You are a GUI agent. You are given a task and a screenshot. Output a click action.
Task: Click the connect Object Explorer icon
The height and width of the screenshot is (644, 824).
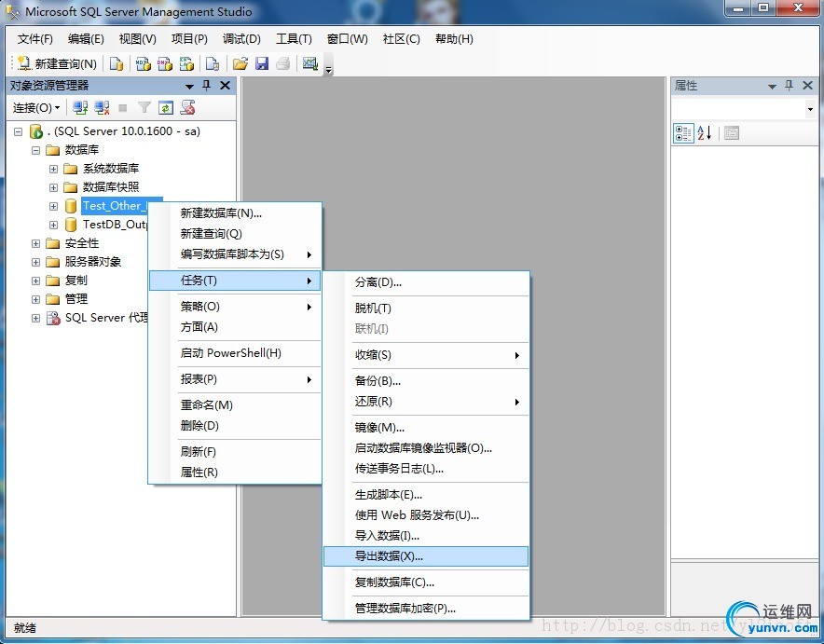[80, 108]
